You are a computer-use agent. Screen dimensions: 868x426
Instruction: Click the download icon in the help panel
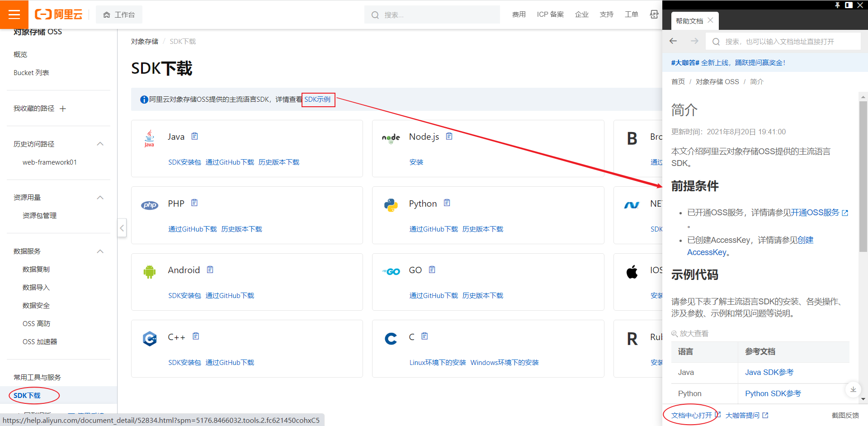point(854,389)
